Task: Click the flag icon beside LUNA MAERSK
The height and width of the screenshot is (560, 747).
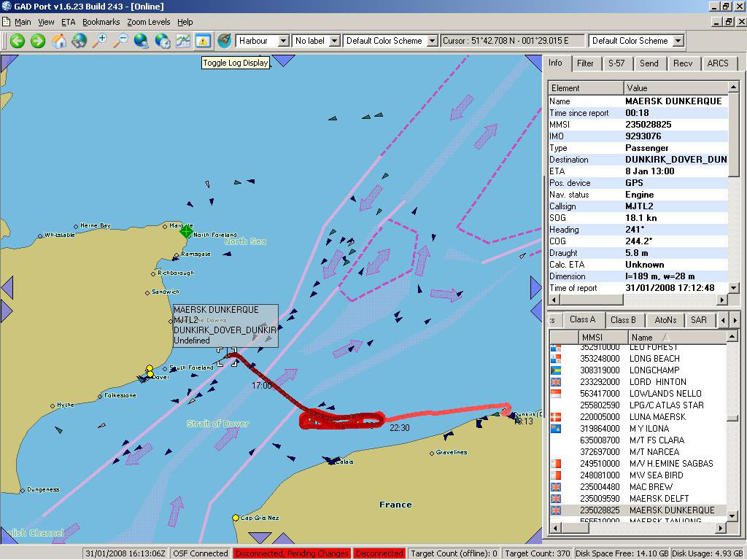Action: click(x=555, y=417)
